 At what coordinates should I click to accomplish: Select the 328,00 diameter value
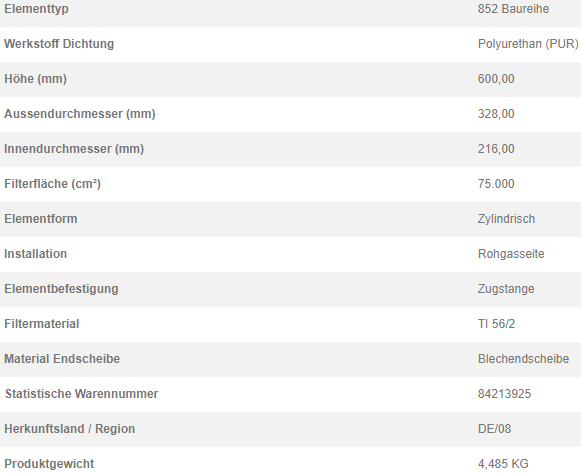tap(496, 114)
